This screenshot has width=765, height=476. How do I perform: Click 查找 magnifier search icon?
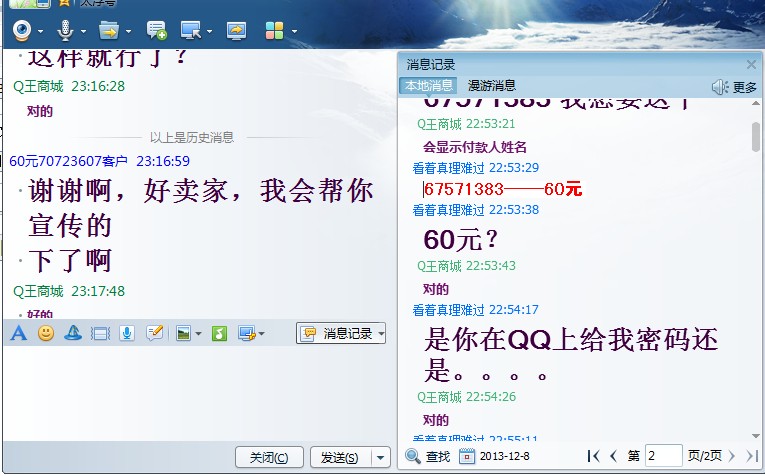click(413, 456)
